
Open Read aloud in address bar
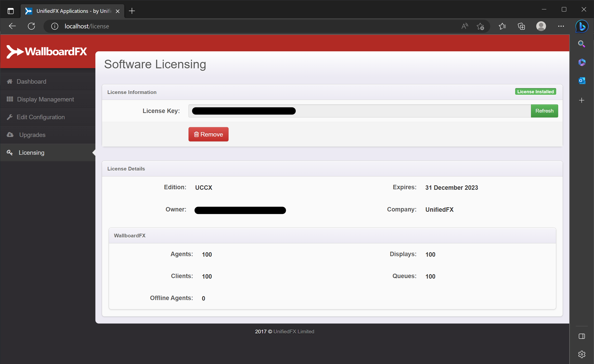(x=465, y=26)
